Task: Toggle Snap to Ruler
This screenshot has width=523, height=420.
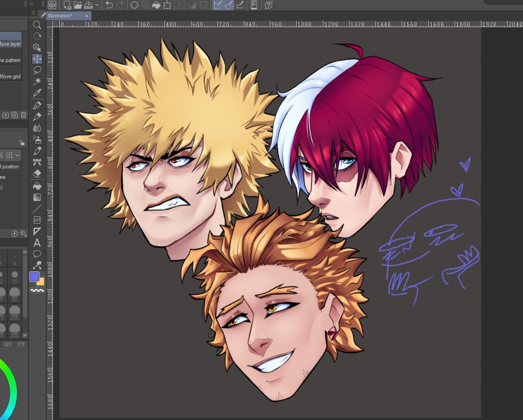Action: coord(217,5)
